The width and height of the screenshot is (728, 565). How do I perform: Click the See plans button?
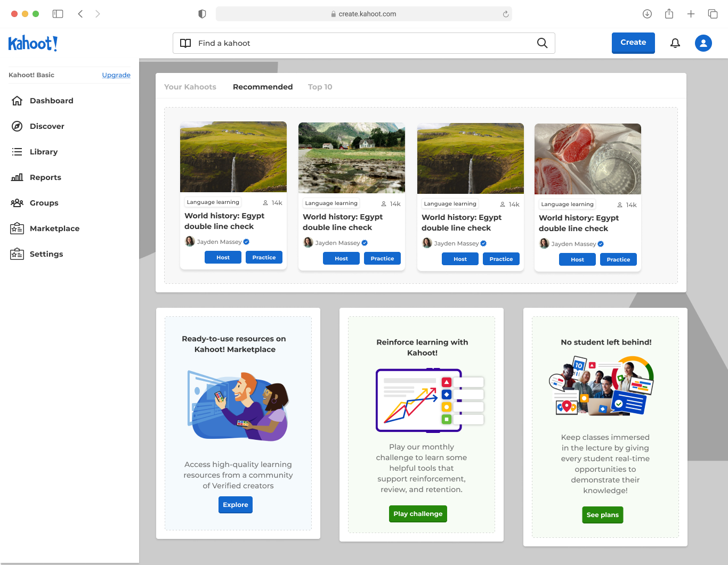(x=603, y=515)
